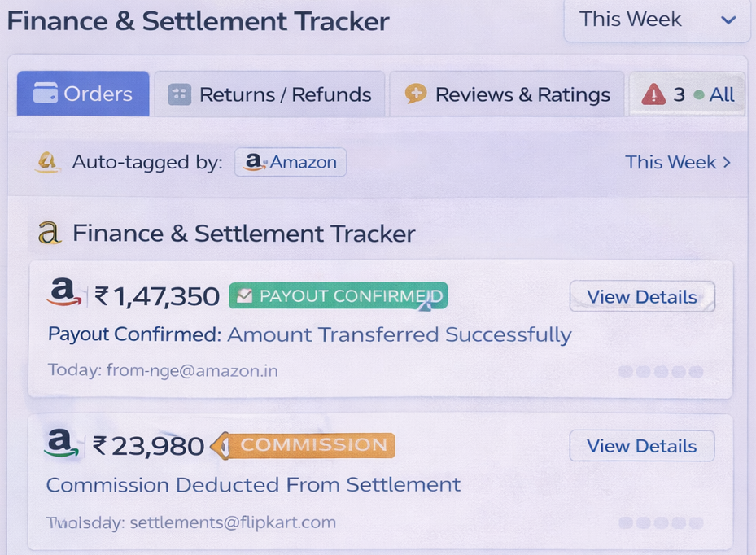Click the Amazon logo in the Auto-tagged chip
756x555 pixels.
pyautogui.click(x=254, y=163)
